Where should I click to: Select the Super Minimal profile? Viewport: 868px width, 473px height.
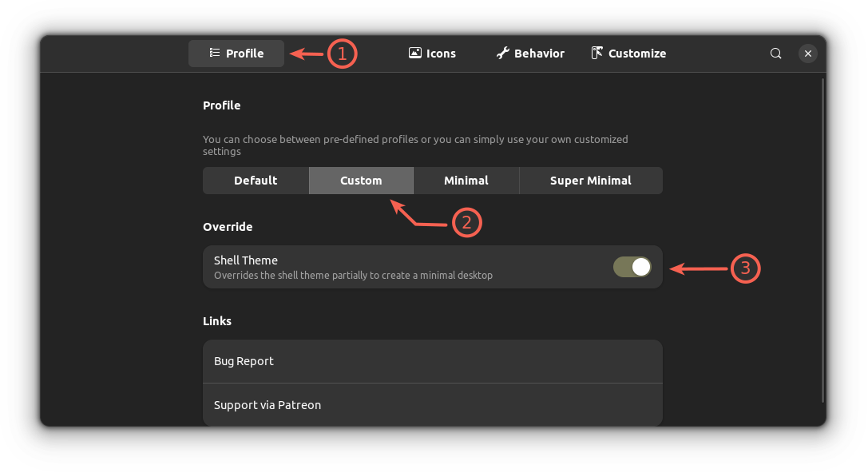coord(591,181)
